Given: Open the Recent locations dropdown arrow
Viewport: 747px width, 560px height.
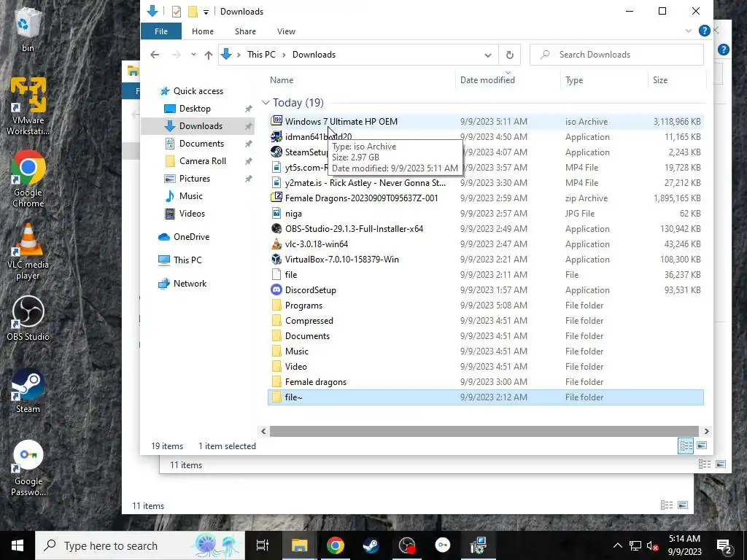Looking at the screenshot, I should click(193, 55).
